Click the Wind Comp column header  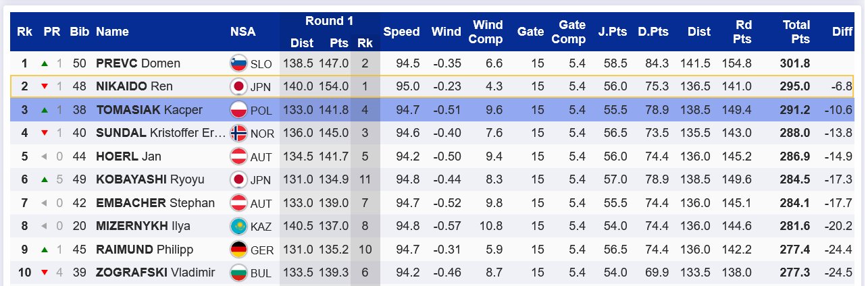(487, 32)
